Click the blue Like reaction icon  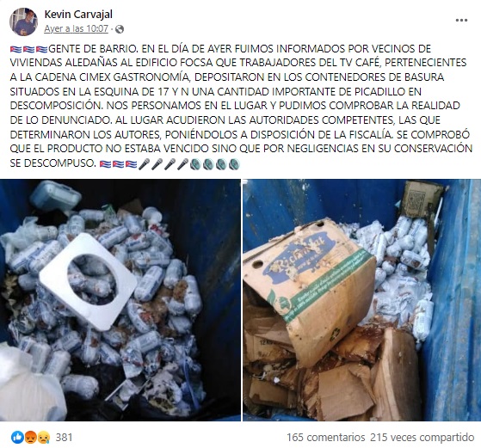pos(17,438)
